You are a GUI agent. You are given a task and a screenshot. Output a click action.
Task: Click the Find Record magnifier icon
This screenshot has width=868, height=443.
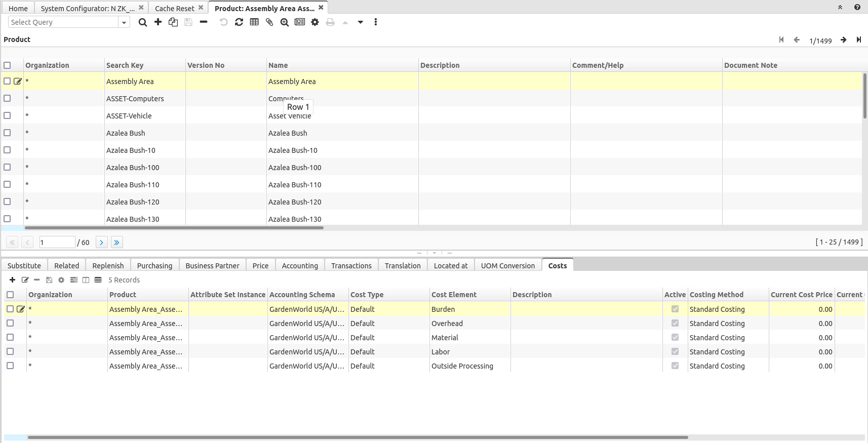(143, 22)
